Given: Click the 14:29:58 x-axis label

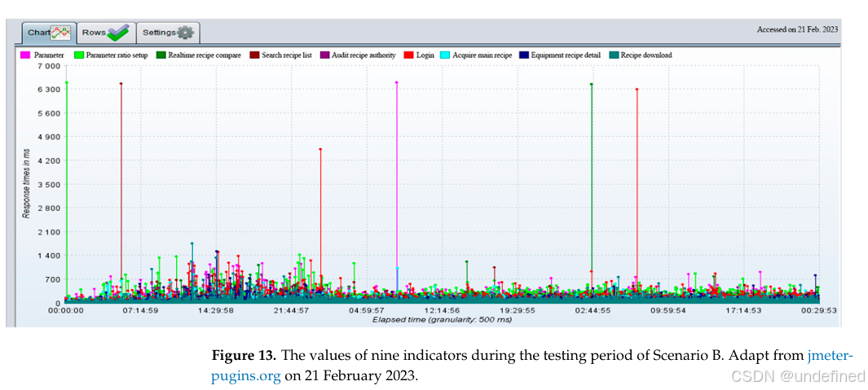Looking at the screenshot, I should click(217, 310).
